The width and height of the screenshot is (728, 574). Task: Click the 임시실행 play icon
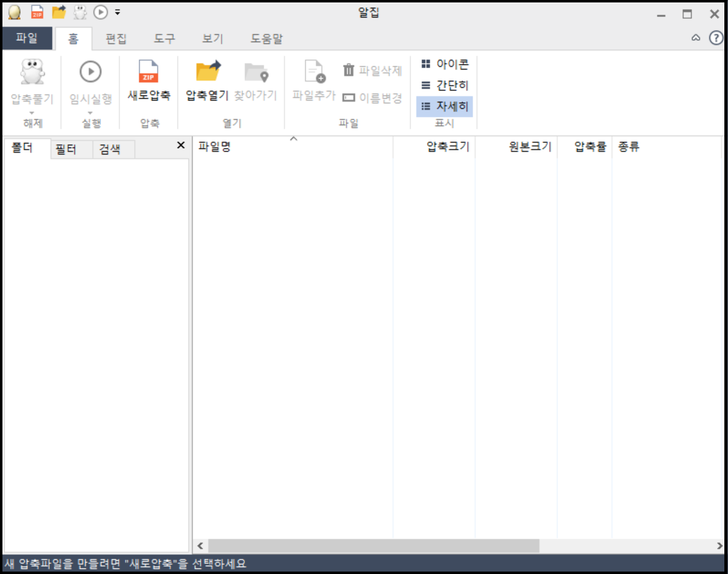[91, 72]
